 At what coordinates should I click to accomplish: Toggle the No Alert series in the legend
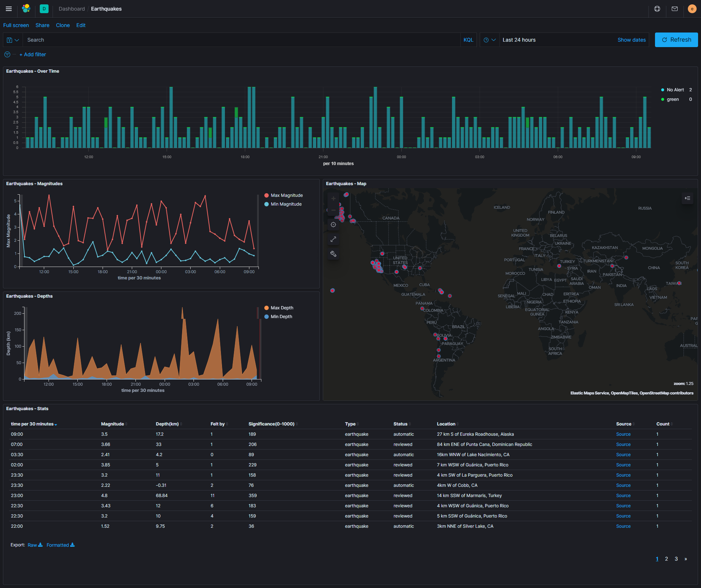pos(675,89)
